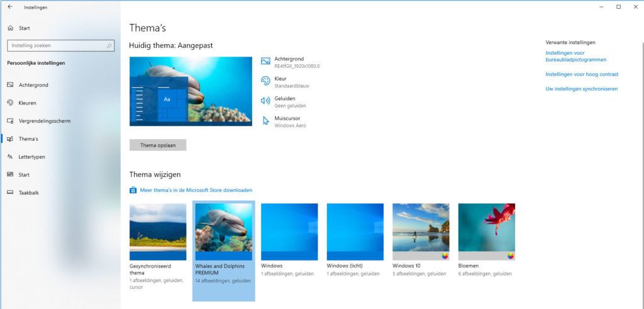
Task: Open background picture icon beside Achtergrond
Action: point(265,61)
